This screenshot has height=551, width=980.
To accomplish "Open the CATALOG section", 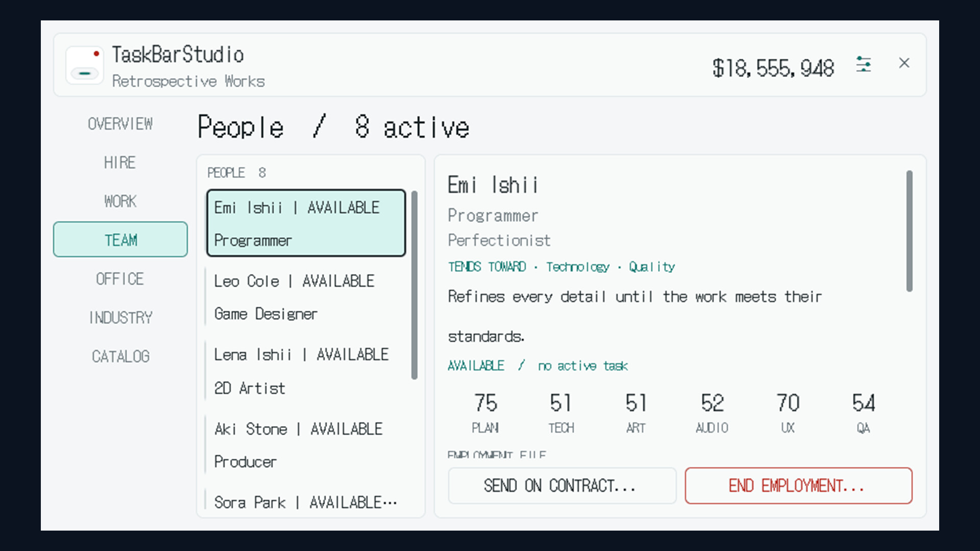I will (x=120, y=356).
